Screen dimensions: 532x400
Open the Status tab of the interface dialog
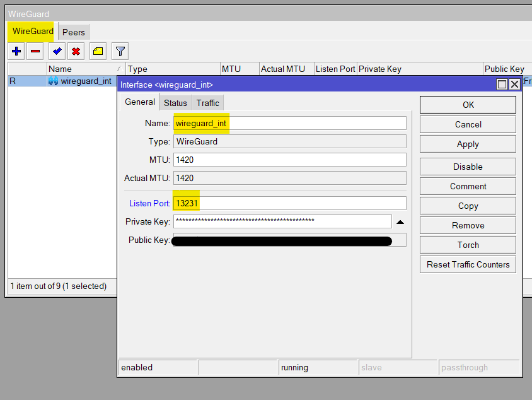point(175,102)
